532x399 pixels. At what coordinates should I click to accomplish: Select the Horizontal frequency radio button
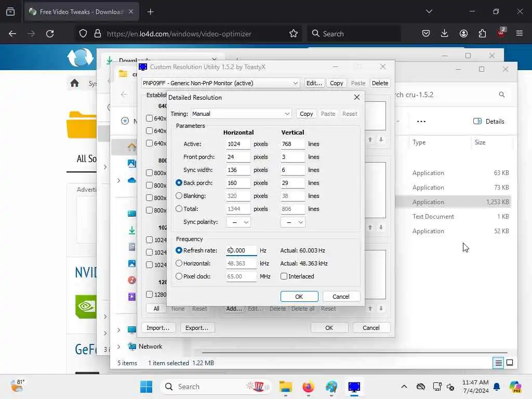(179, 263)
